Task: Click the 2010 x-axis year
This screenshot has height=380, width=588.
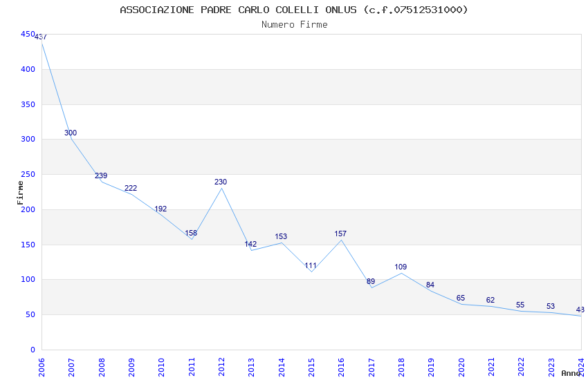Action: (161, 368)
